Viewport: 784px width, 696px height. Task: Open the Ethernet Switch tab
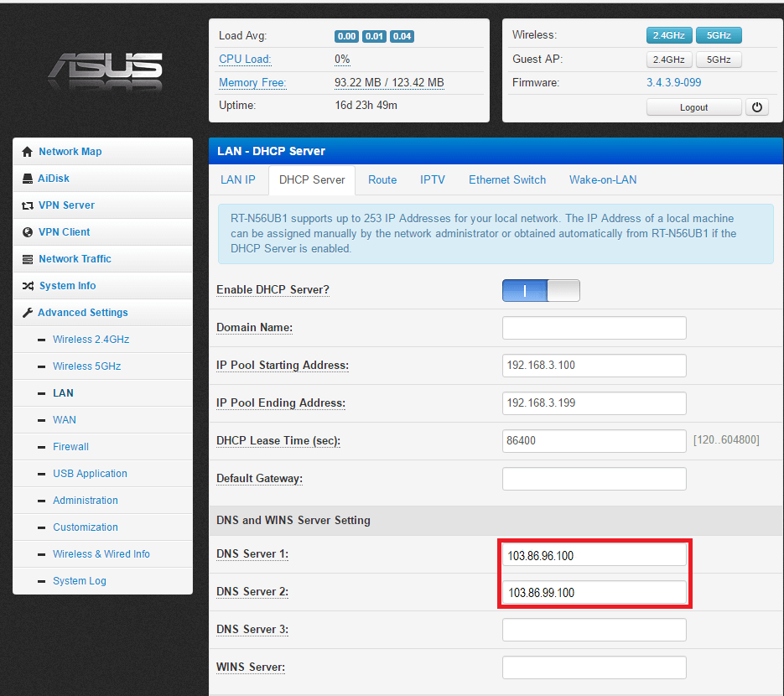[507, 179]
